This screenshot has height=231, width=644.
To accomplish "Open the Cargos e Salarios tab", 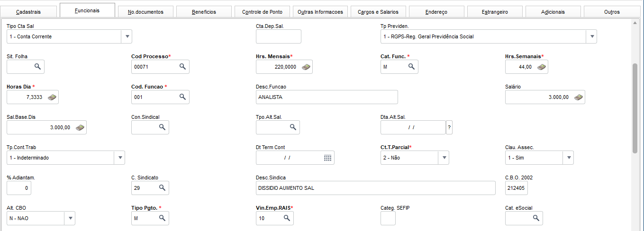I will coord(378,12).
